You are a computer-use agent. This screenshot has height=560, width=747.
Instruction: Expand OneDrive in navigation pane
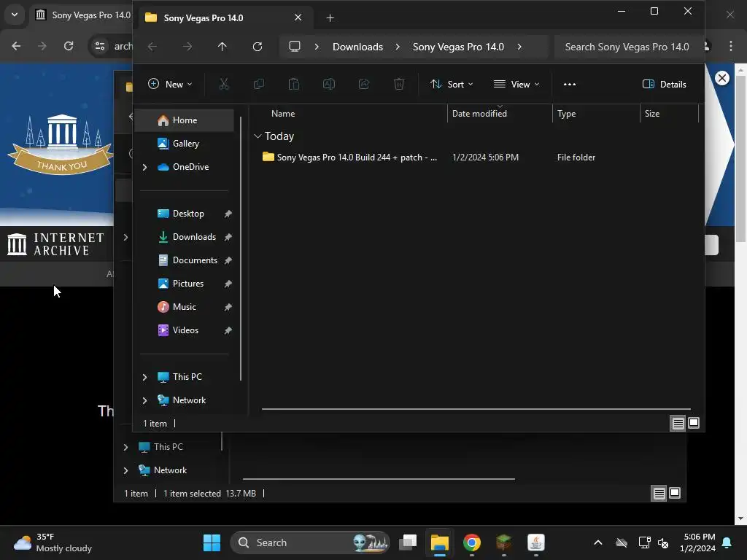145,167
